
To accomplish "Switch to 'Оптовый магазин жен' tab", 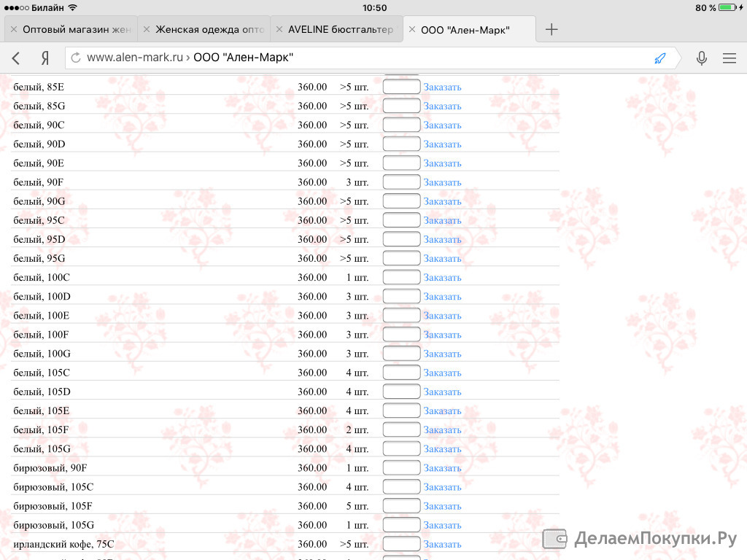I will pyautogui.click(x=71, y=29).
